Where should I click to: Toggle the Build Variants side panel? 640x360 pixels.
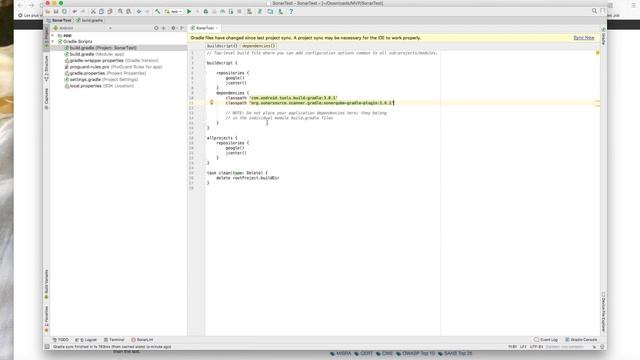pos(46,284)
